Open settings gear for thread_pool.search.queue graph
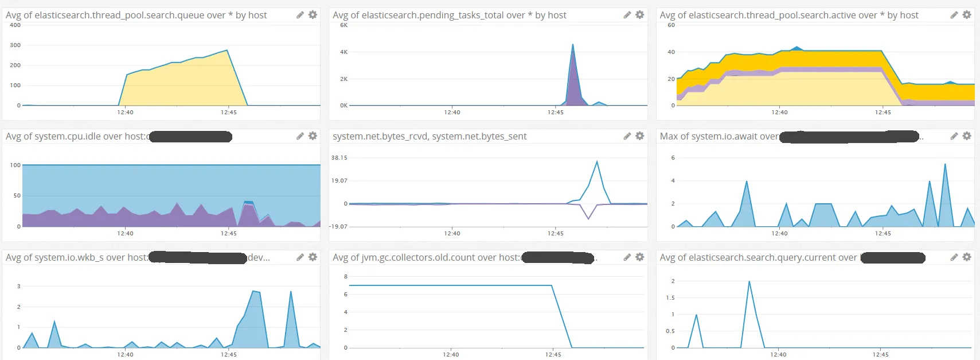Screen dimensions: 980x360 (x=313, y=15)
